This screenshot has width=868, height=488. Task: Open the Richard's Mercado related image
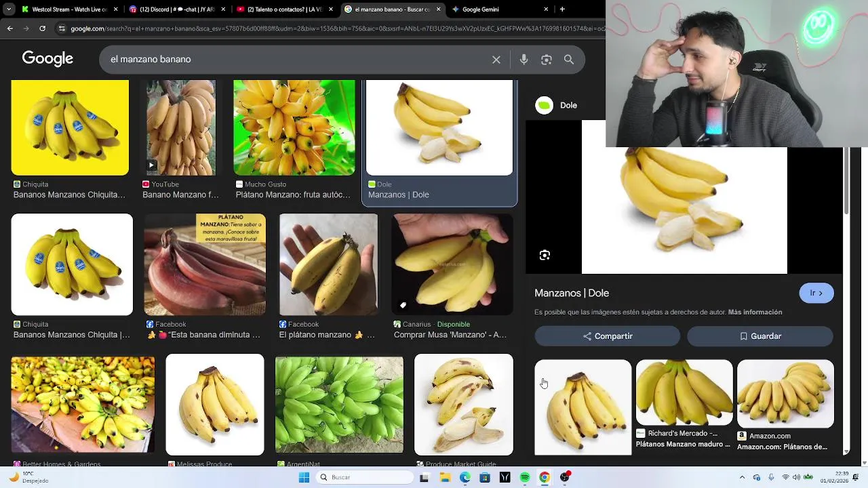click(x=684, y=393)
